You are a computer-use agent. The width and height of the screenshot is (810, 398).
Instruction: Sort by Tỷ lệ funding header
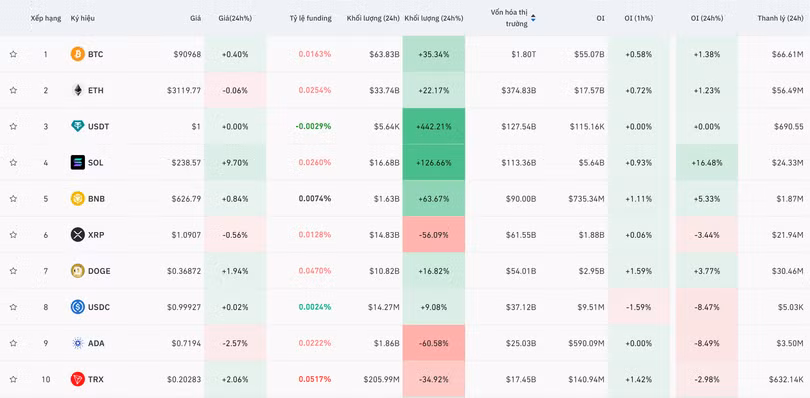310,18
